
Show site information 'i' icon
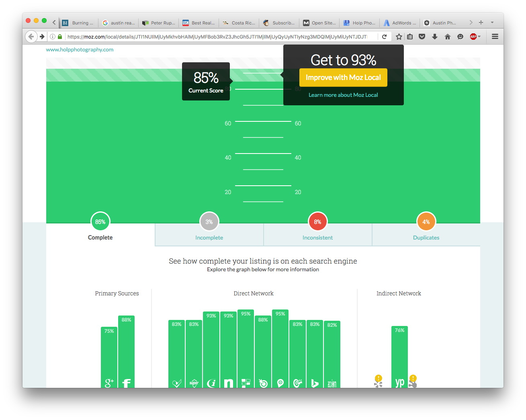point(53,37)
